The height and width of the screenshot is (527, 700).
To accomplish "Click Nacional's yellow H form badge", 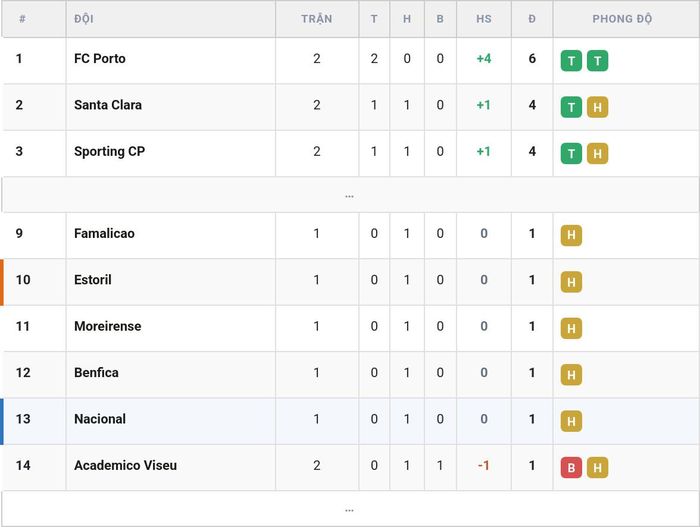I will [x=571, y=421].
